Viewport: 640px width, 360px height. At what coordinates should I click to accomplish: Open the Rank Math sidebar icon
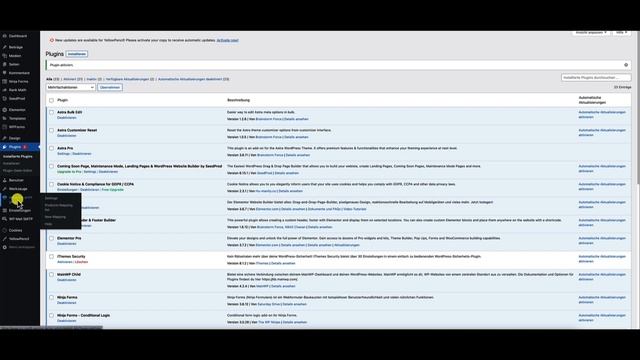[x=4, y=90]
